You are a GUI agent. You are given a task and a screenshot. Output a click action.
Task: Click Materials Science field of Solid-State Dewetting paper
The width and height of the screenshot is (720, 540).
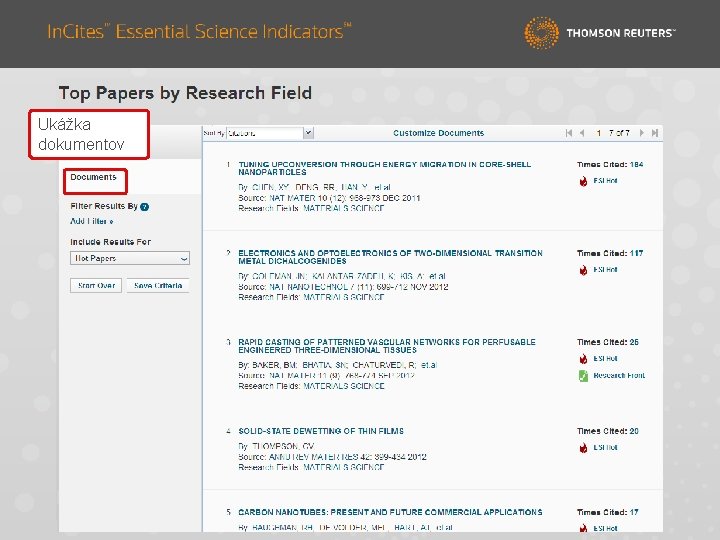343,467
